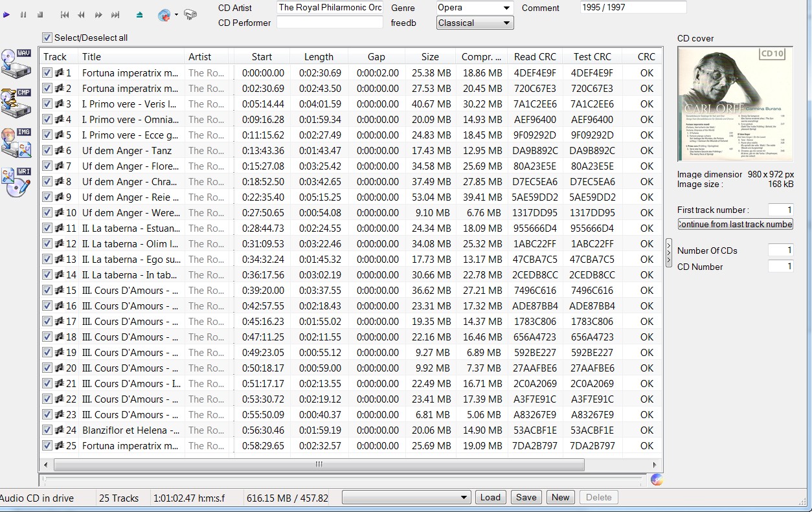Screen dimensions: 812x512
Task: Click the small CD icon below track list
Action: [x=657, y=480]
